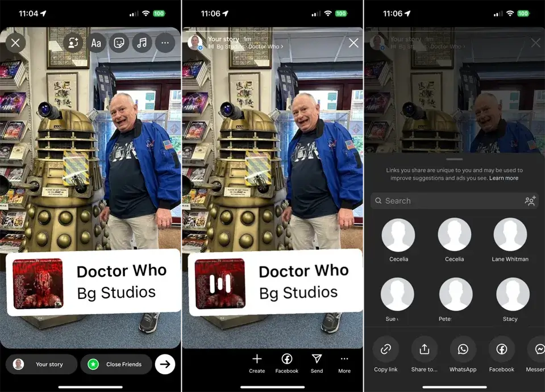The image size is (545, 392).
Task: Open the sticker picker icon
Action: click(x=119, y=43)
